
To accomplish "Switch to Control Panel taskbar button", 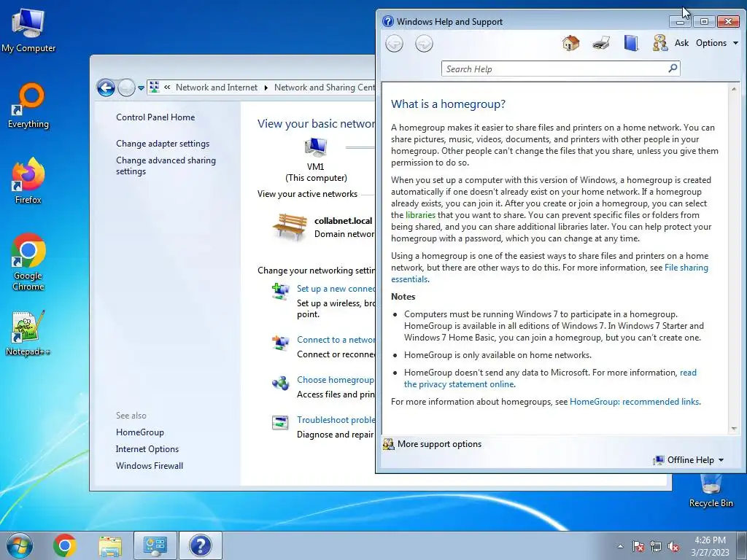I will tap(155, 545).
